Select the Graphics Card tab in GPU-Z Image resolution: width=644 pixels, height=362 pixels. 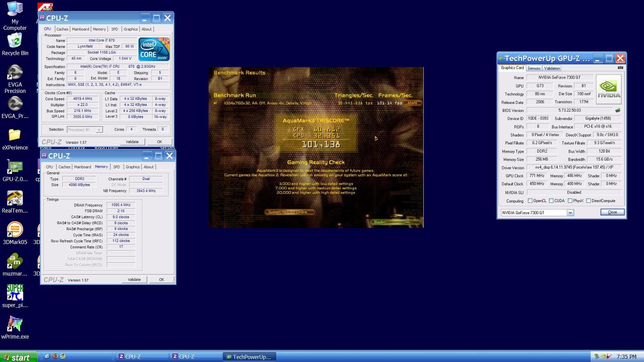coord(512,68)
